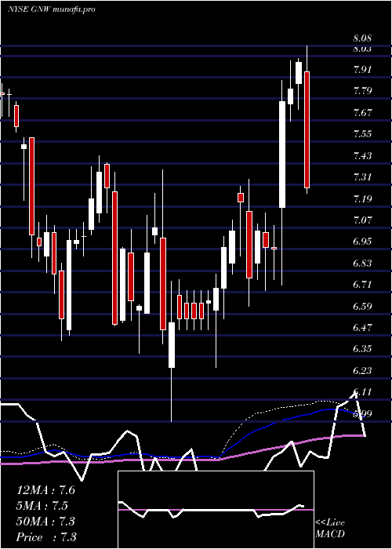The image size is (392, 549).
Task: Click the 6.59 price axis label
Action: pyautogui.click(x=362, y=307)
